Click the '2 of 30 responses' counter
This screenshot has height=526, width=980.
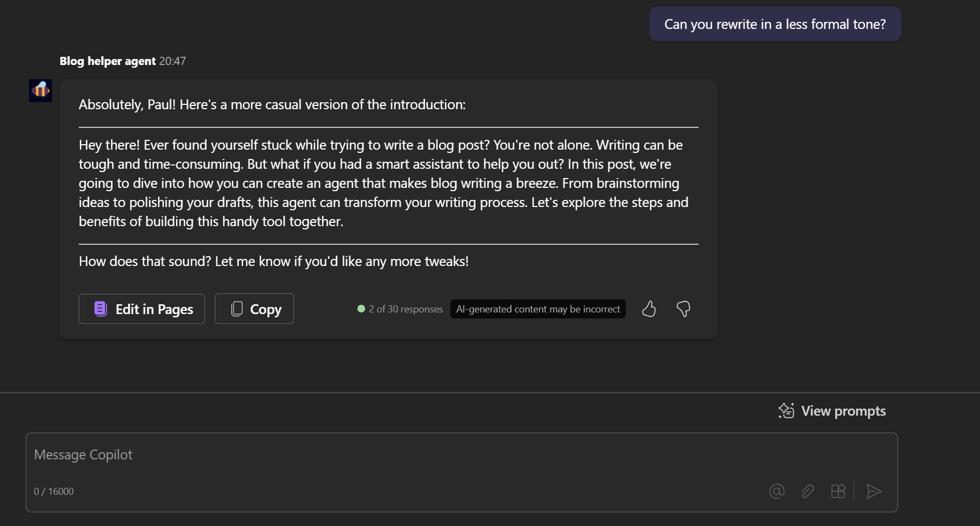tap(406, 309)
